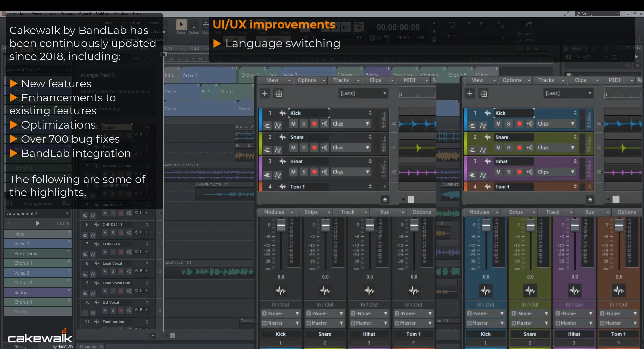
Task: Open the Arranger workspace dropdown
Action: [x=597, y=14]
